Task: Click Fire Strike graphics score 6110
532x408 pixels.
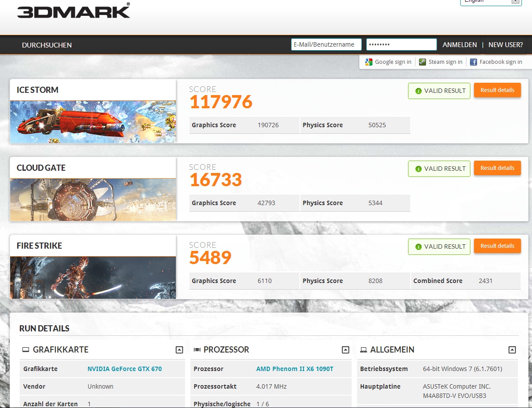Action: point(265,281)
